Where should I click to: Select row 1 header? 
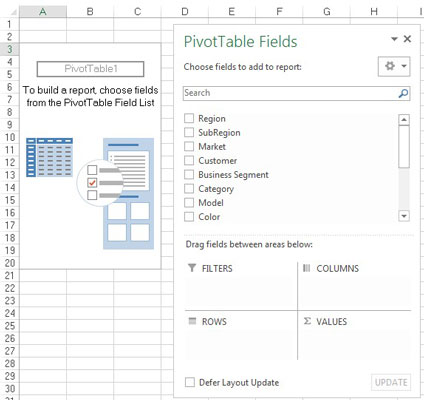(x=9, y=24)
